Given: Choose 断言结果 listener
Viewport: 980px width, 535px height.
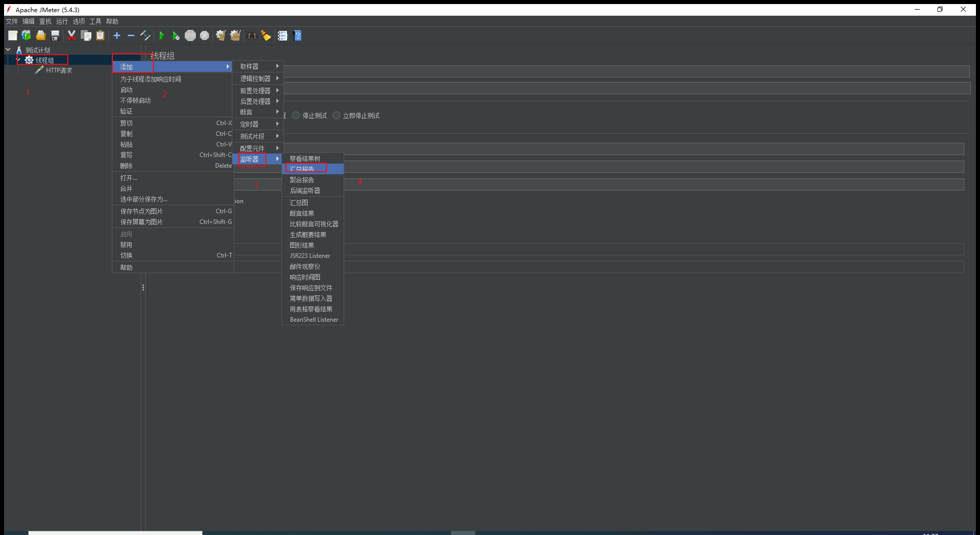Looking at the screenshot, I should coord(313,213).
